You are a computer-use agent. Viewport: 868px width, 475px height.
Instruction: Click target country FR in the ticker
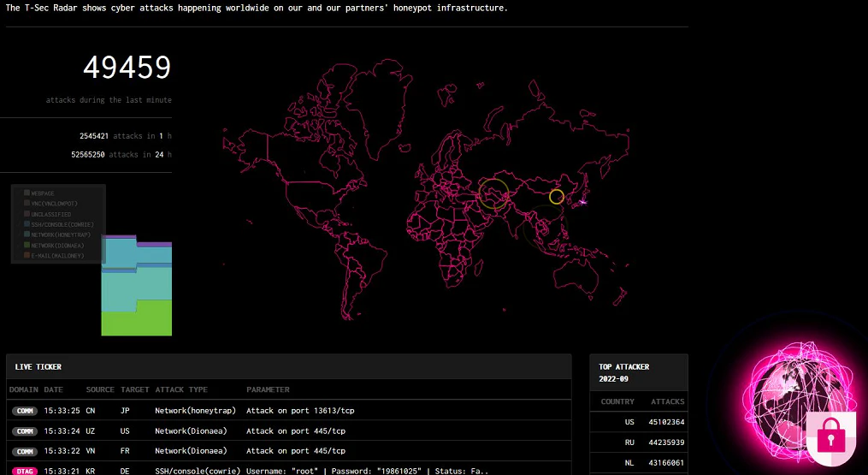[x=125, y=451]
